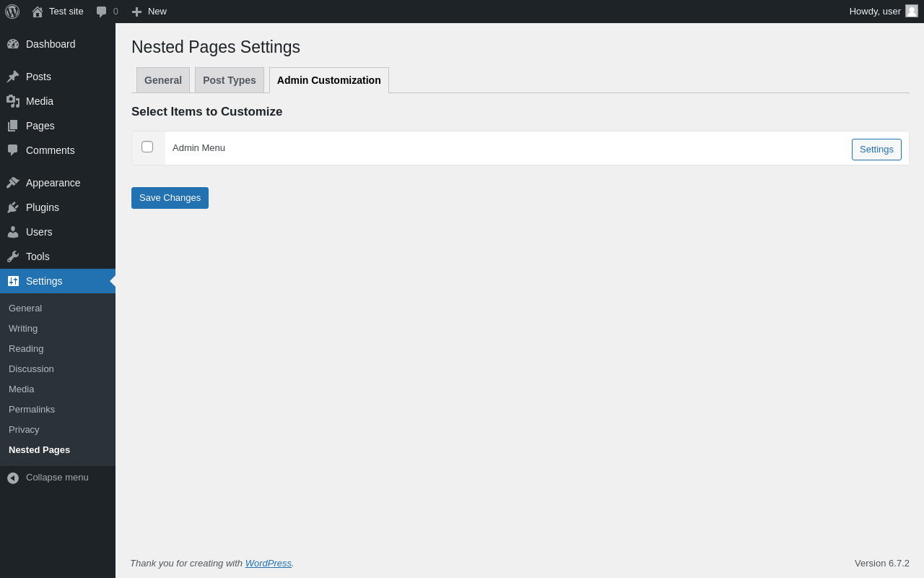The width and height of the screenshot is (924, 578).
Task: Follow the WordPress footer link
Action: coord(269,564)
